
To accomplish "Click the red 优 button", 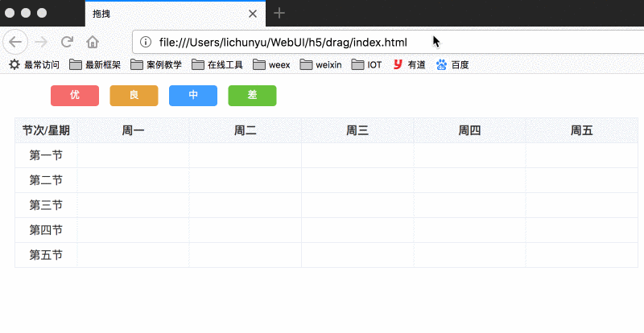I will (x=75, y=96).
